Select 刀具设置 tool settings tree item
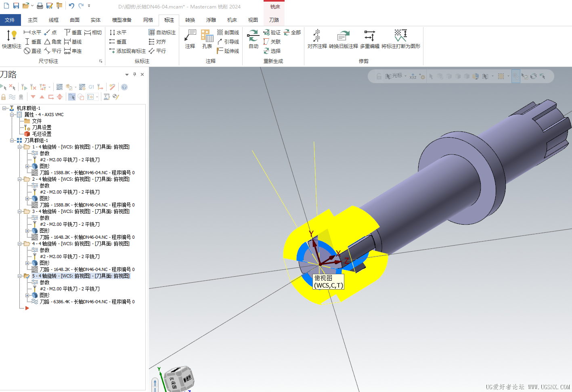The width and height of the screenshot is (572, 392). tap(42, 127)
